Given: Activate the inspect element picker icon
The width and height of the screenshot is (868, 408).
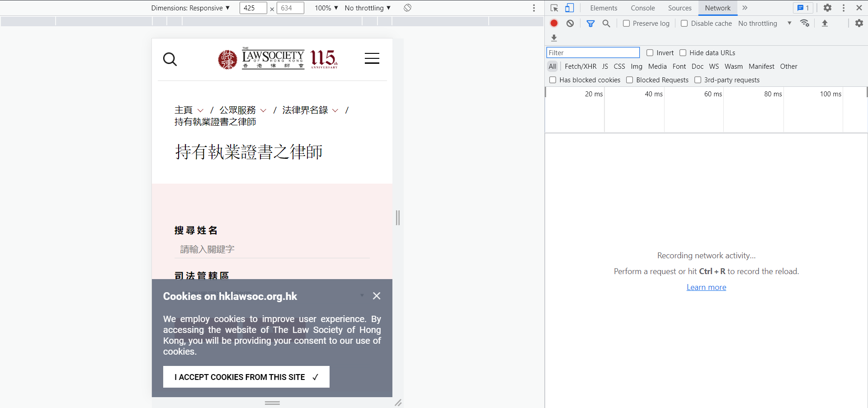Looking at the screenshot, I should pyautogui.click(x=554, y=8).
